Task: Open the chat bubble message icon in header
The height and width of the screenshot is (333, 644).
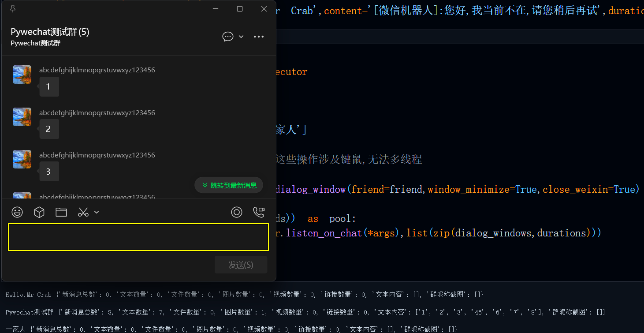Action: [x=228, y=37]
